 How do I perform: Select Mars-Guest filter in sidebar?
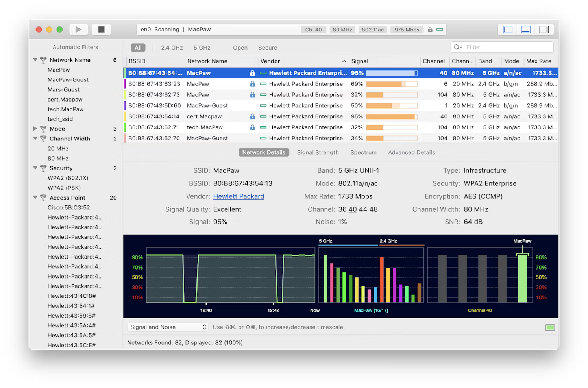tap(63, 90)
